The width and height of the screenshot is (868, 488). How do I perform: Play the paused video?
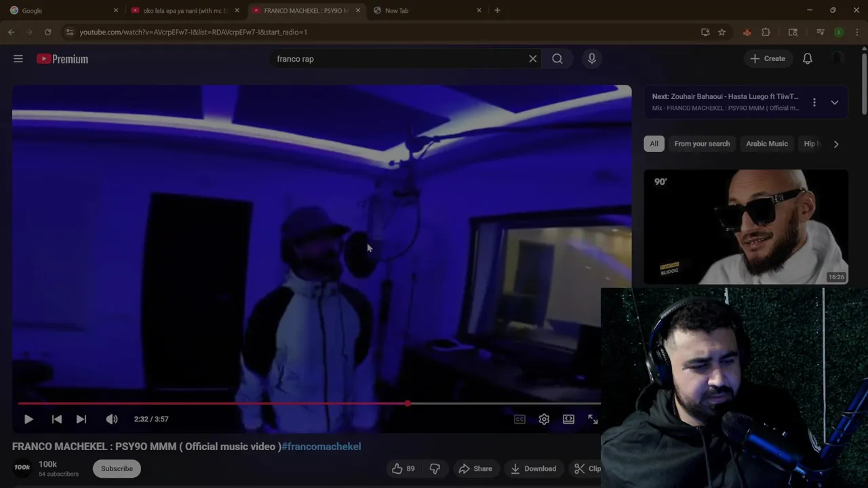28,419
